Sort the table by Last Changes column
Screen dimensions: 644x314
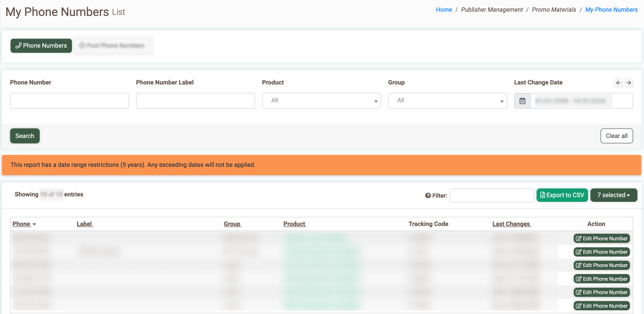click(511, 224)
